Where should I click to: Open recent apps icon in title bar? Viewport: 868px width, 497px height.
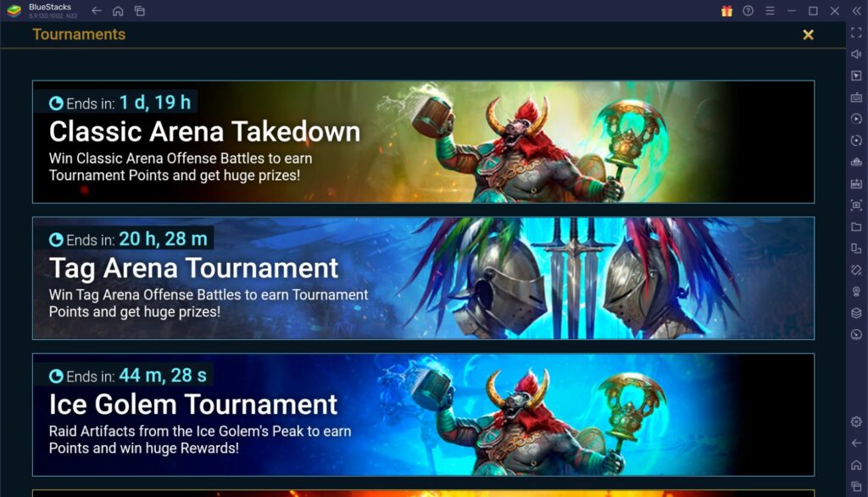(140, 11)
